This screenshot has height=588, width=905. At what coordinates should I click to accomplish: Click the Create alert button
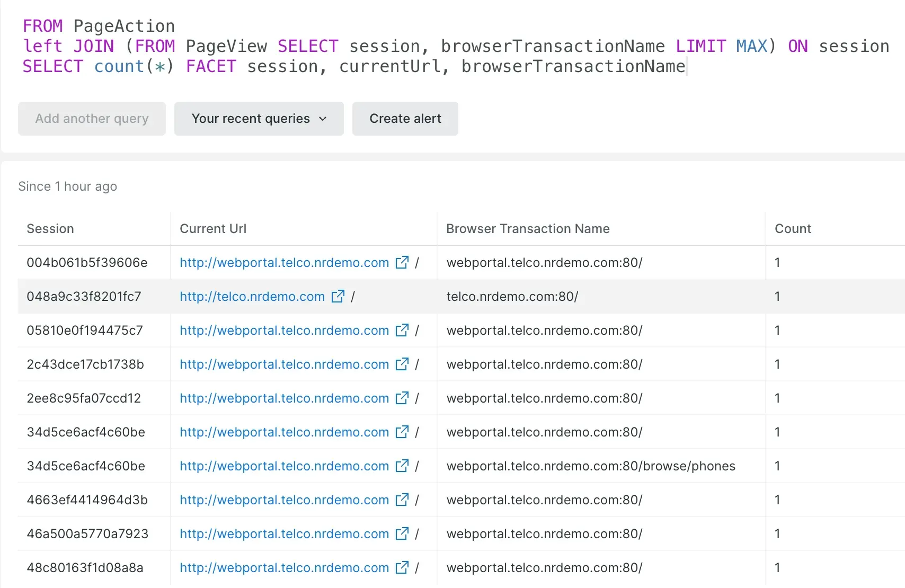(x=405, y=119)
